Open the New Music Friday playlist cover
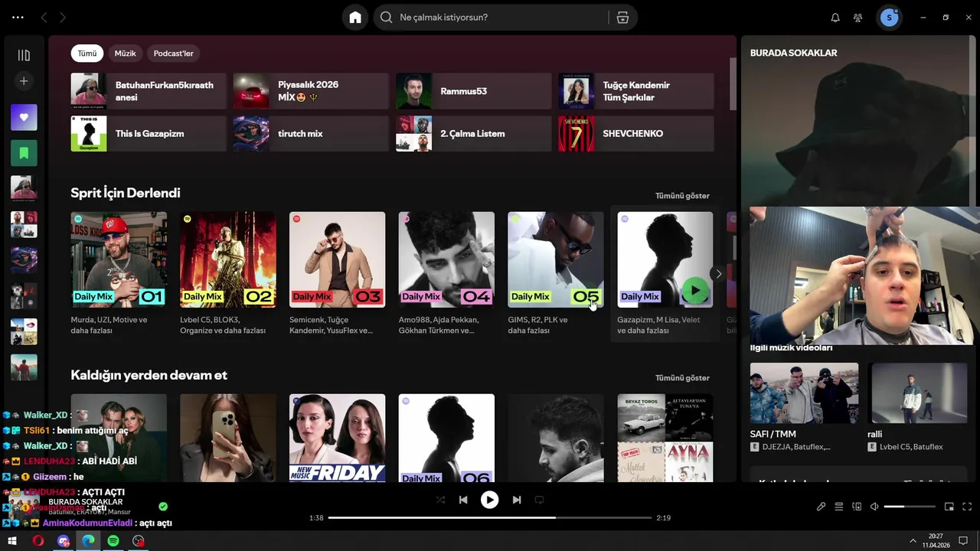980x551 pixels. (x=337, y=438)
